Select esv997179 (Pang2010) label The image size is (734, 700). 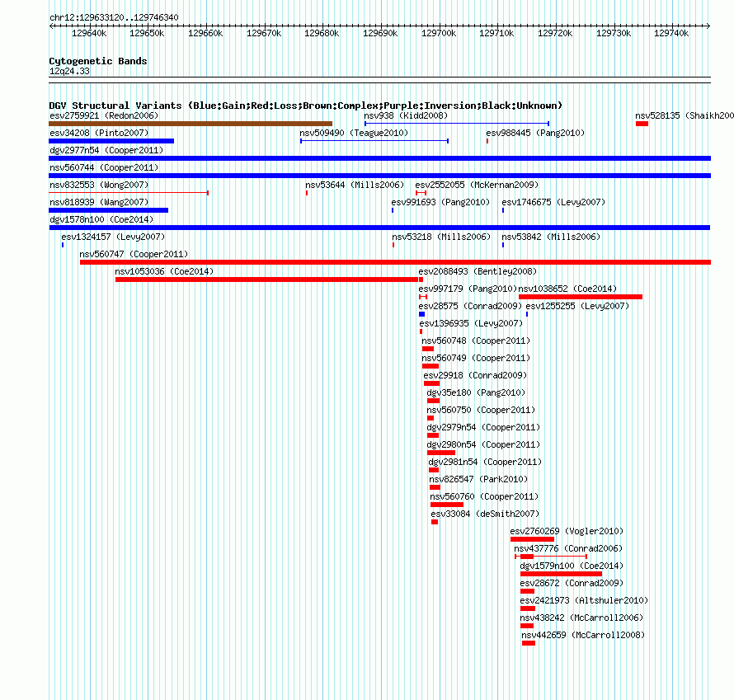(468, 289)
